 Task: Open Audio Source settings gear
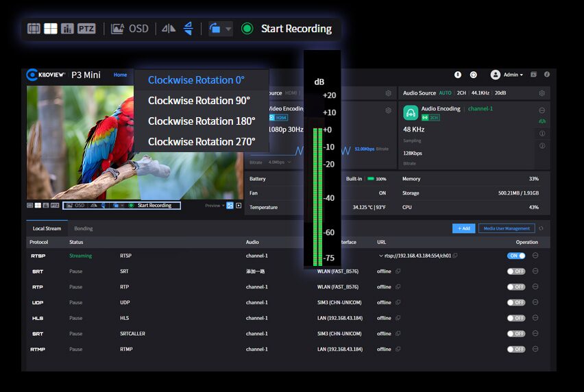[542, 93]
